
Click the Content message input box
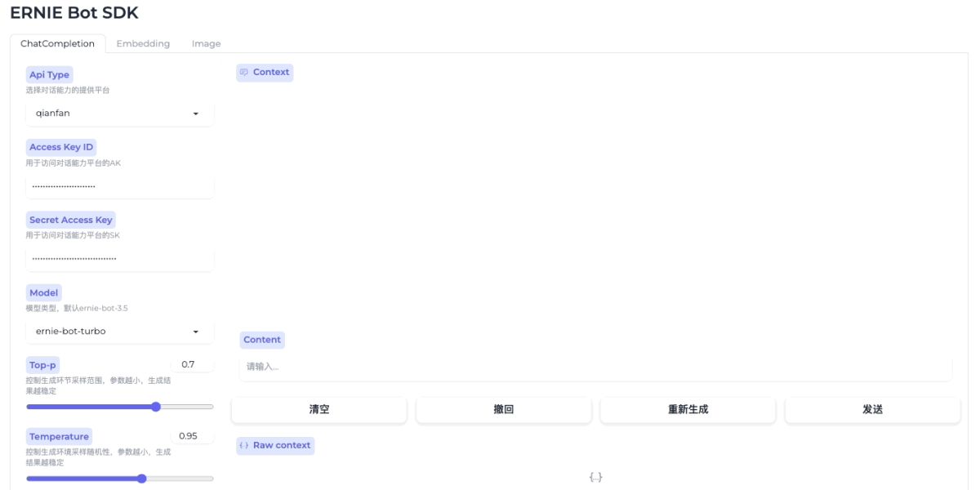pos(595,367)
